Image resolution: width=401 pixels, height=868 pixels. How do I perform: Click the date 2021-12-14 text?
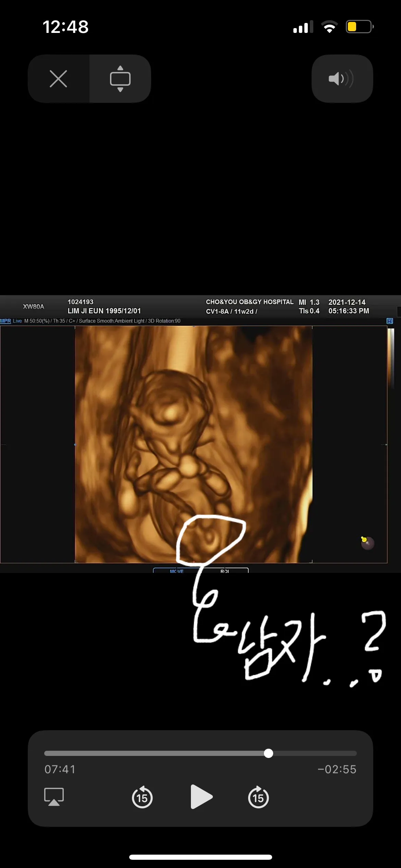pyautogui.click(x=347, y=302)
